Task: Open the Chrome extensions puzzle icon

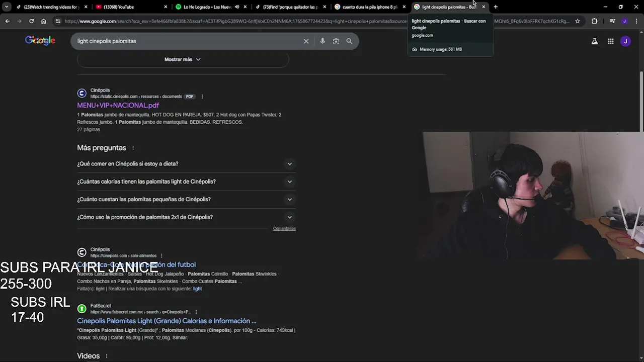Action: pos(595,21)
